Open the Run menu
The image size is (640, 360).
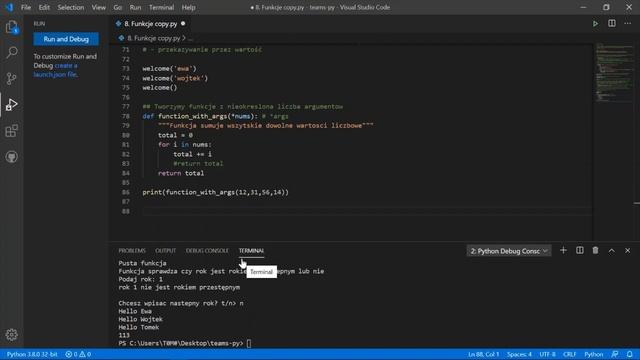[x=136, y=7]
